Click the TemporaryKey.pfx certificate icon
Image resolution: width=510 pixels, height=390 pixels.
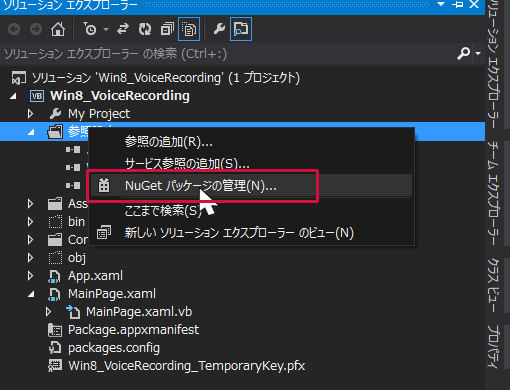pos(55,366)
